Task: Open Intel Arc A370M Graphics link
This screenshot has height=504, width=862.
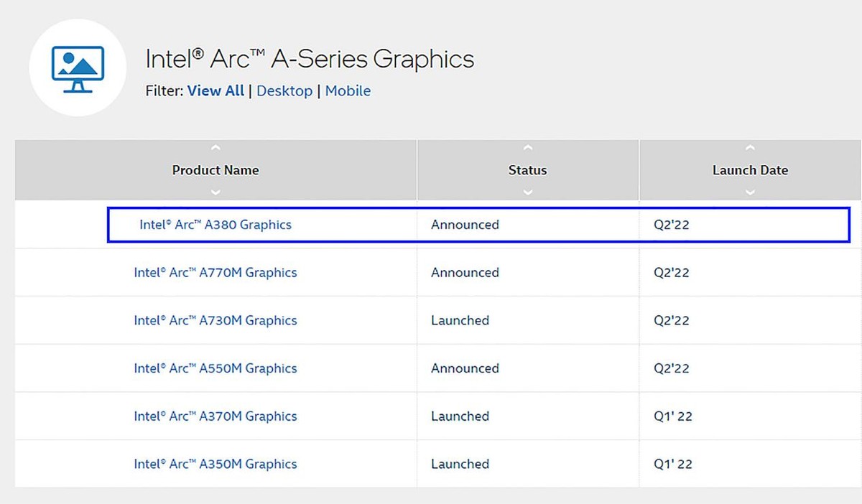Action: pyautogui.click(x=215, y=416)
